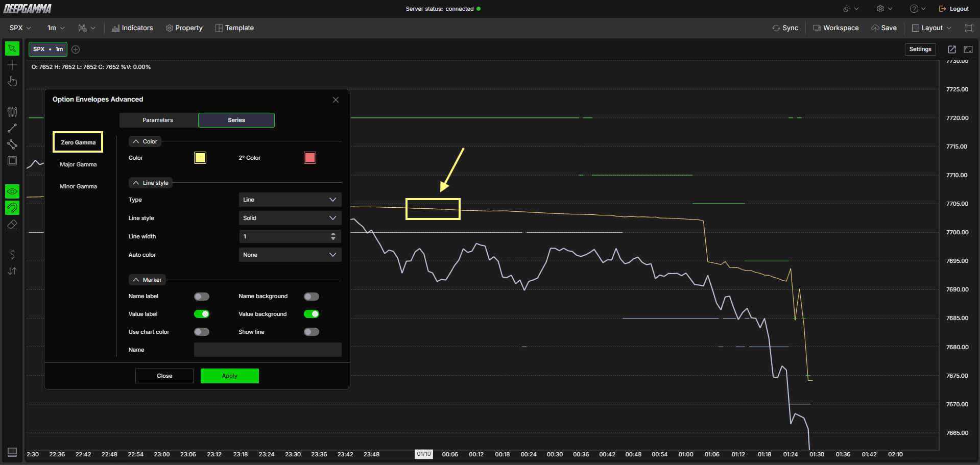Select the arrow cursor tool in left toolbar
The height and width of the screenshot is (465, 980).
pos(12,48)
